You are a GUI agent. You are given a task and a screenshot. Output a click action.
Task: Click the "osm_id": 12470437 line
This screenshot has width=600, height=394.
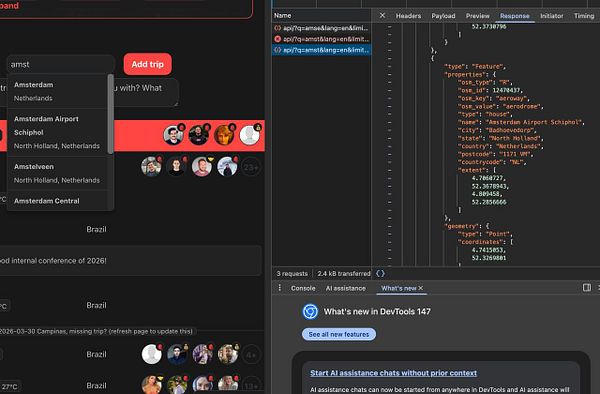pyautogui.click(x=490, y=90)
